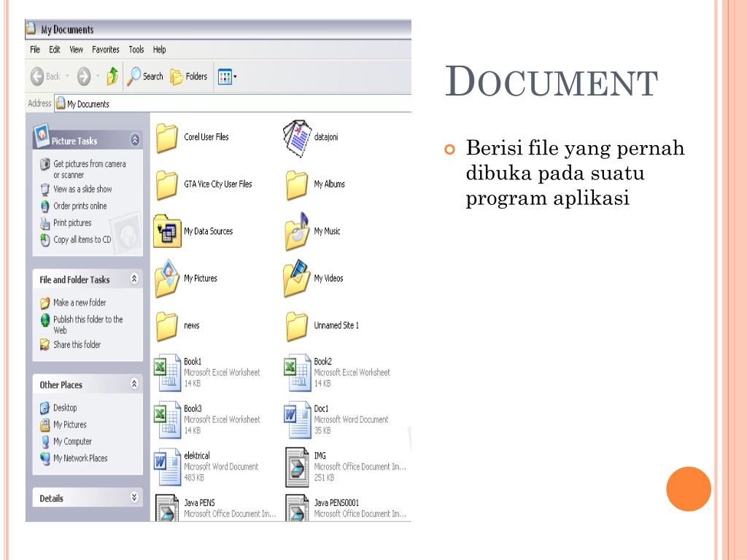
Task: Open the View menu
Action: click(76, 50)
